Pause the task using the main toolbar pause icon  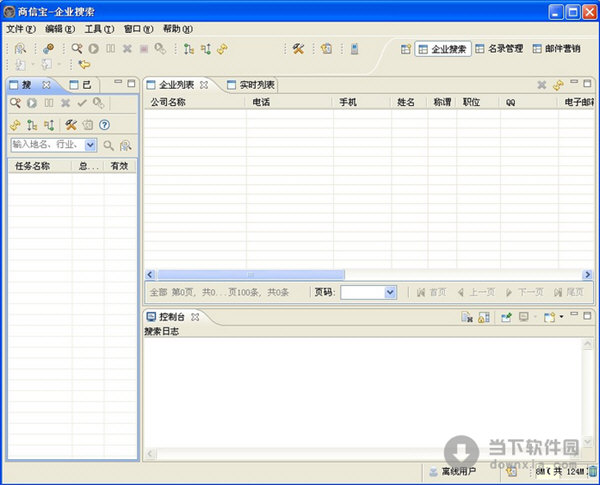(111, 49)
